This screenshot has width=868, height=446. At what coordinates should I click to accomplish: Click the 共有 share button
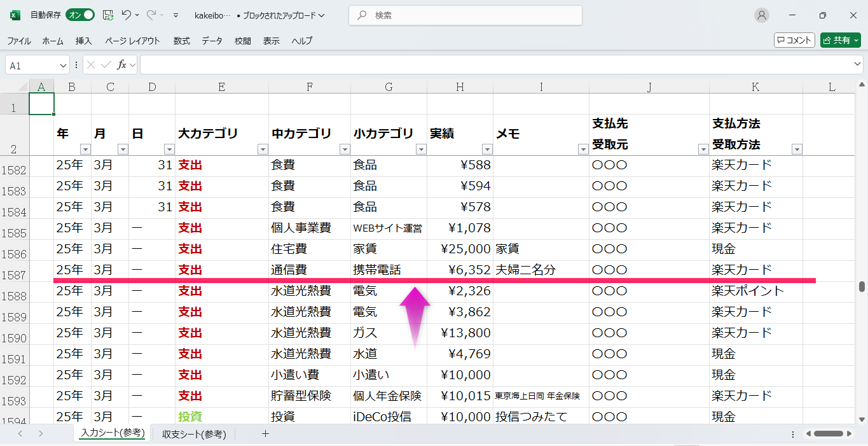(840, 40)
